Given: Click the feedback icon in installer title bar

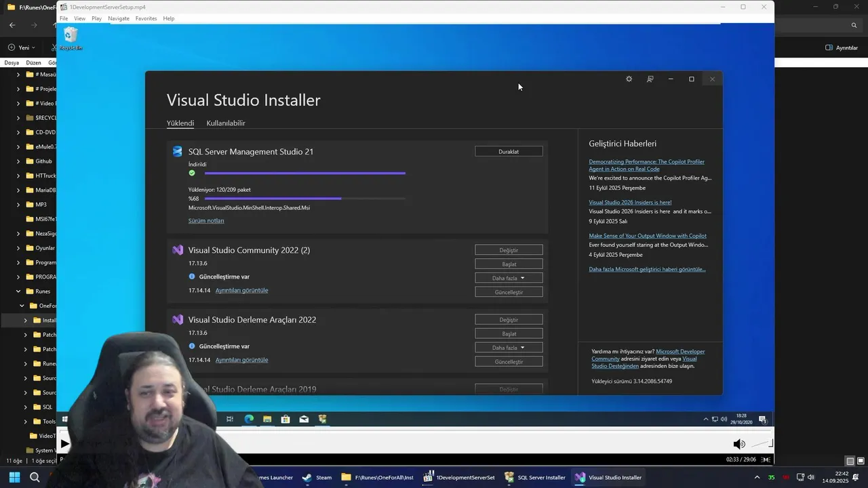Looking at the screenshot, I should click(650, 79).
